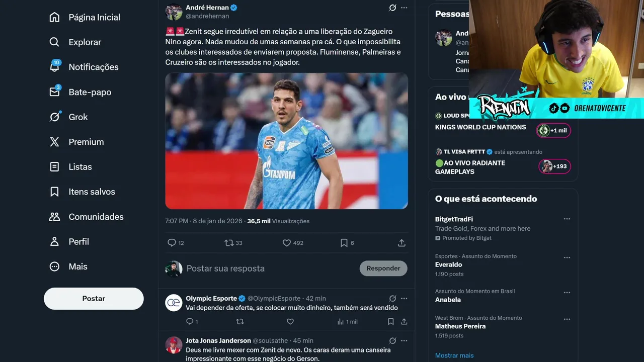Viewport: 644px width, 362px height.
Task: Repost André Hernan's Zenit post
Action: pyautogui.click(x=229, y=243)
